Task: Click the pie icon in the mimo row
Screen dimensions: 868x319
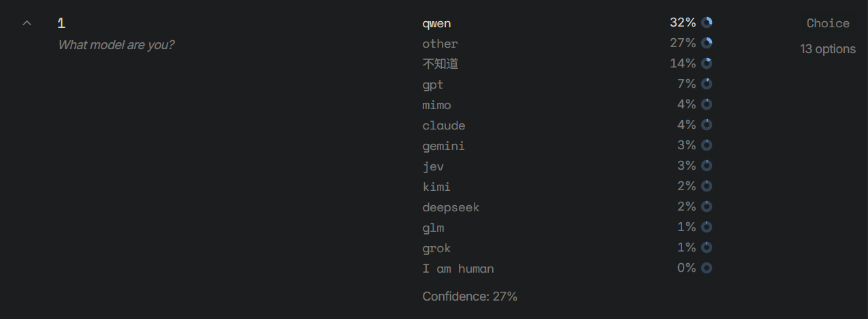Action: (x=707, y=104)
